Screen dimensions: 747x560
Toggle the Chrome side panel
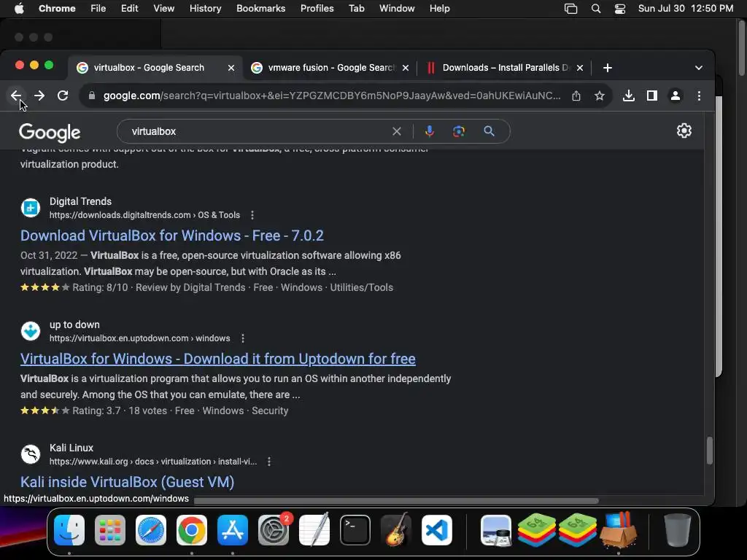pyautogui.click(x=652, y=96)
